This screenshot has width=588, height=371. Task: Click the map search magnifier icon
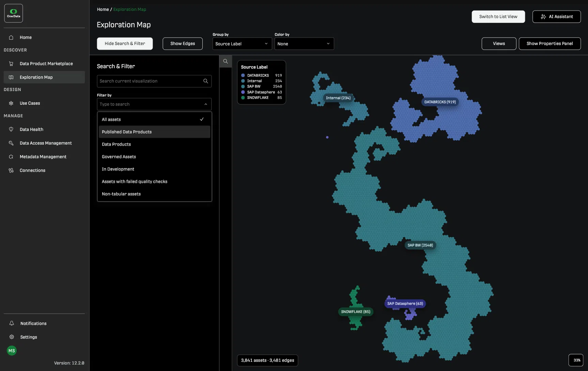click(226, 61)
